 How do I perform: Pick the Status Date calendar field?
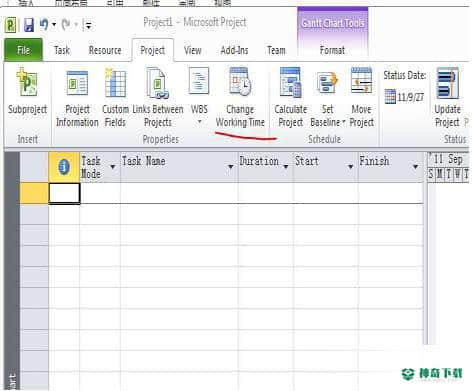point(404,97)
